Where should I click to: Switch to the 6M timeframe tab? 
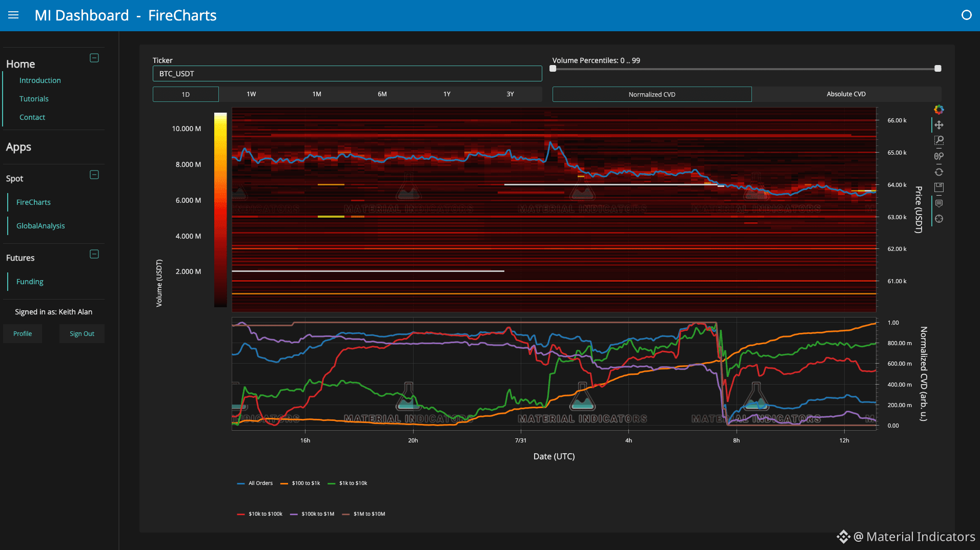pyautogui.click(x=382, y=94)
